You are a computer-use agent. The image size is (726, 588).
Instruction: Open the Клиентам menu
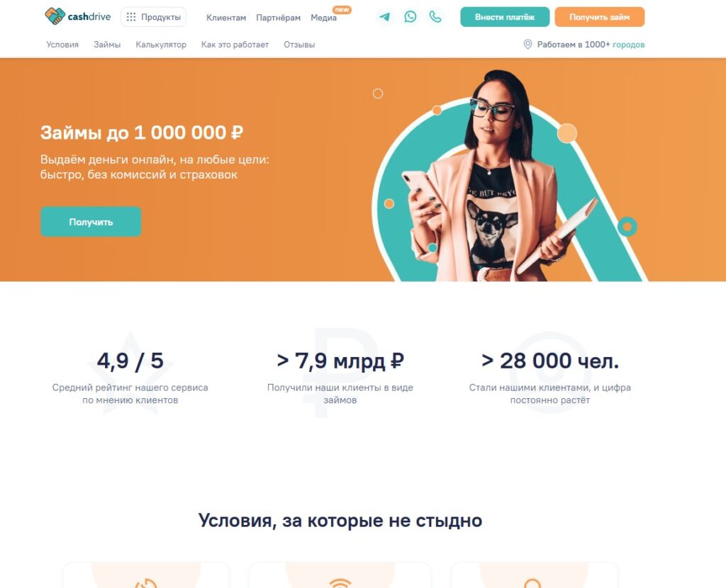point(226,18)
